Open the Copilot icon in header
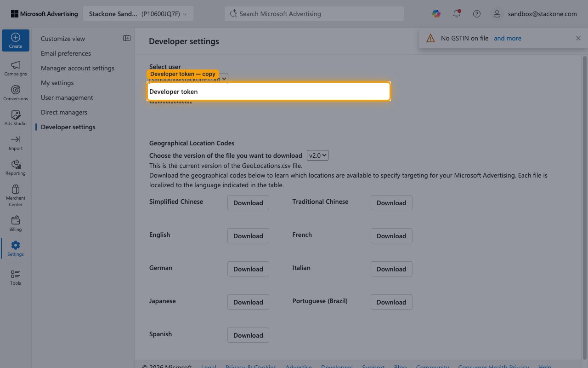The width and height of the screenshot is (588, 368). (x=436, y=14)
